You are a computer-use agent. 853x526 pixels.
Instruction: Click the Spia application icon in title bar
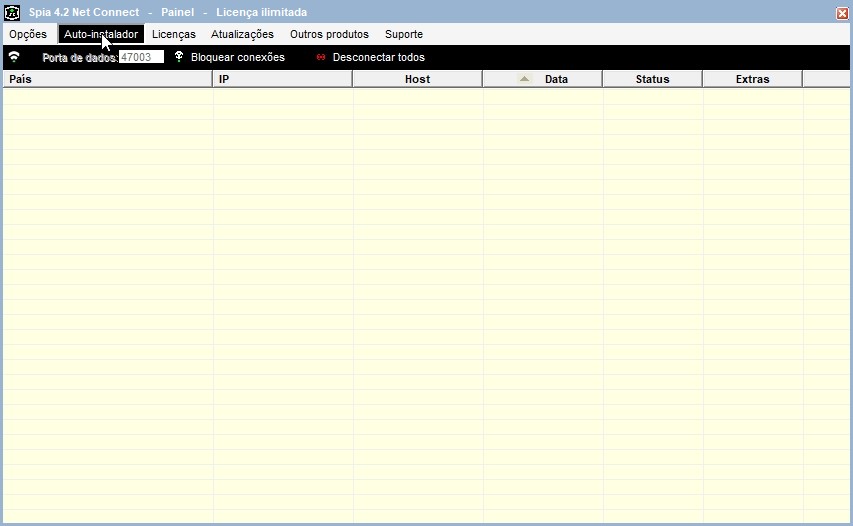tap(12, 12)
